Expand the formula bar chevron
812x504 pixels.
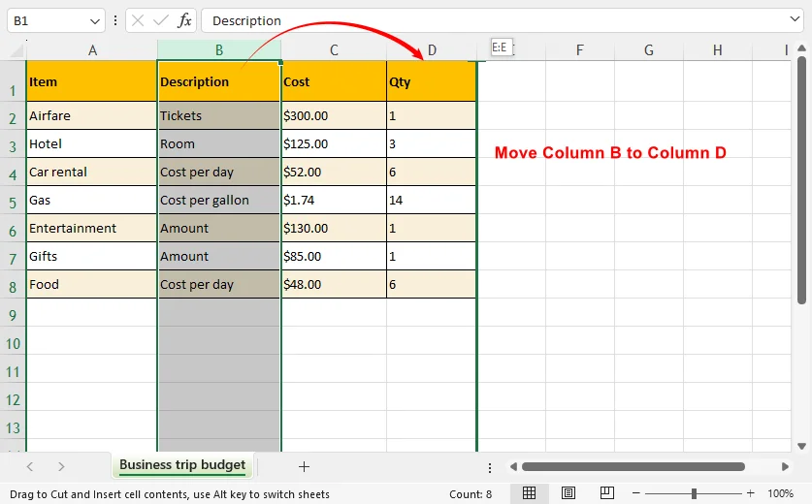[795, 19]
